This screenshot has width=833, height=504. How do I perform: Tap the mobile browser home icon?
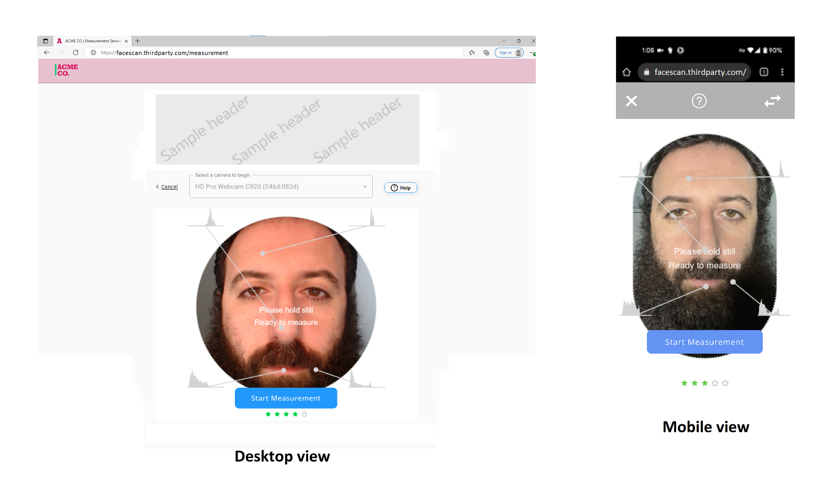626,72
